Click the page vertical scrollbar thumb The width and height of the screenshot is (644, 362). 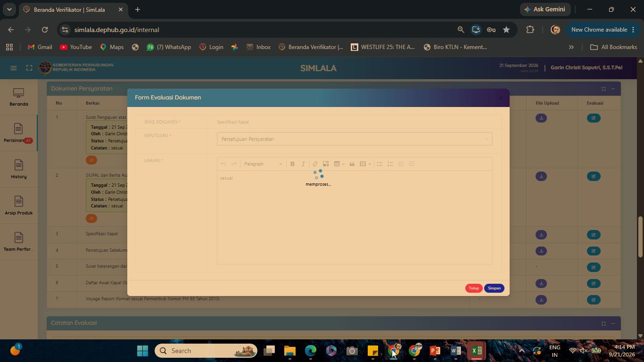pyautogui.click(x=640, y=237)
